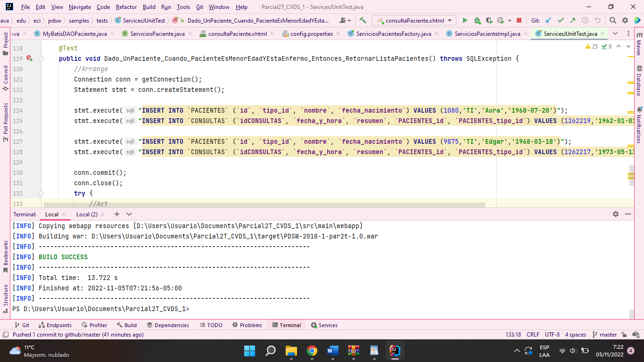Open the TODO tool window button
This screenshot has height=362, width=644.
pos(211,325)
